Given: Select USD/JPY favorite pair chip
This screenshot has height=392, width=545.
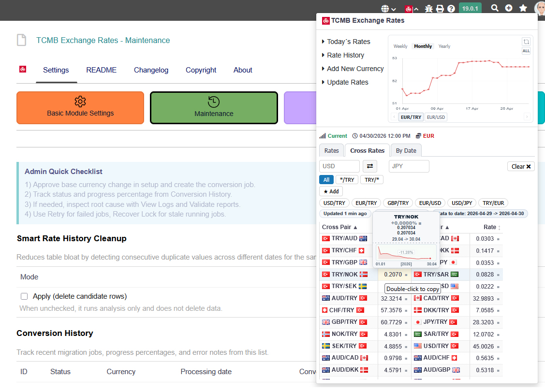Looking at the screenshot, I should click(461, 203).
